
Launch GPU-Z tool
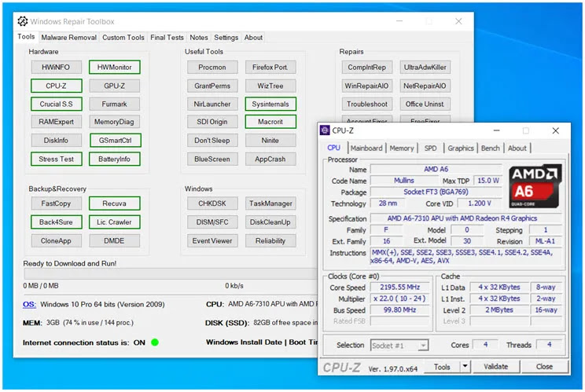pos(115,86)
